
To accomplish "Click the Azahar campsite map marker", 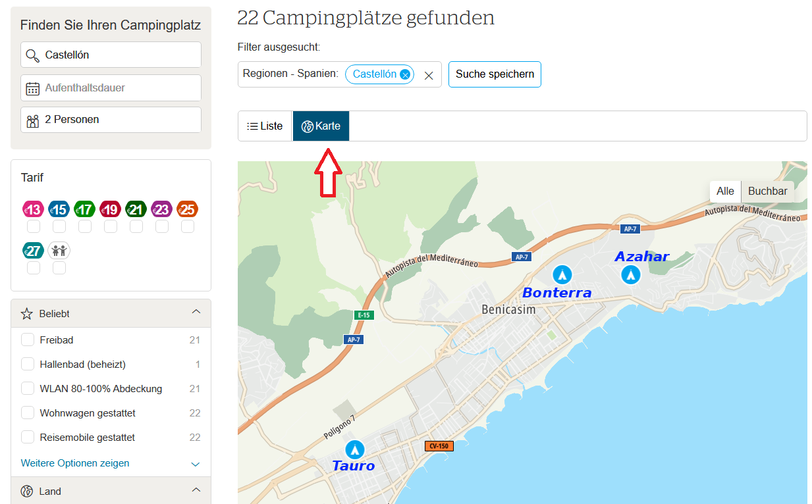I will (x=630, y=274).
